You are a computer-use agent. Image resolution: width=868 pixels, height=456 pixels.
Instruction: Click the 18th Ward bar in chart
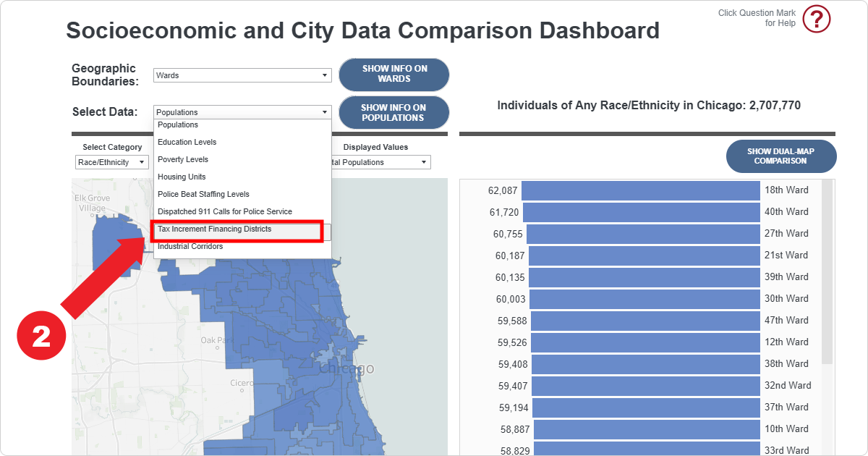coord(640,190)
